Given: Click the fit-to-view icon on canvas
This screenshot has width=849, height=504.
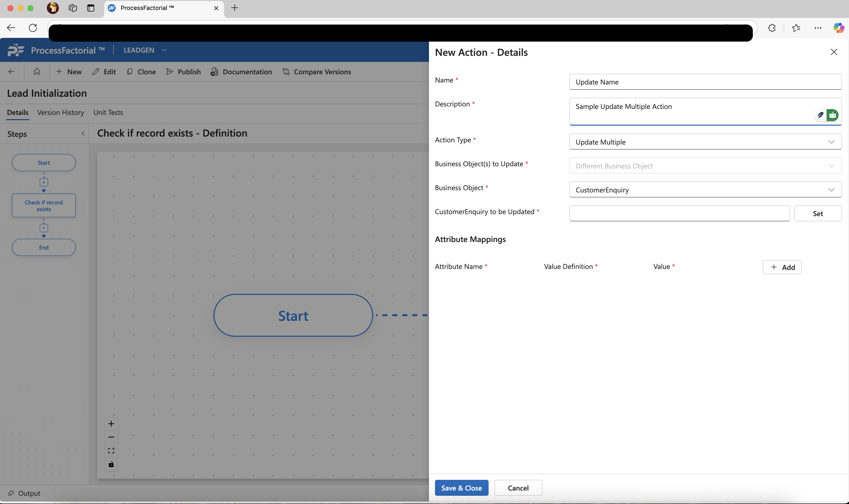Looking at the screenshot, I should pyautogui.click(x=111, y=451).
